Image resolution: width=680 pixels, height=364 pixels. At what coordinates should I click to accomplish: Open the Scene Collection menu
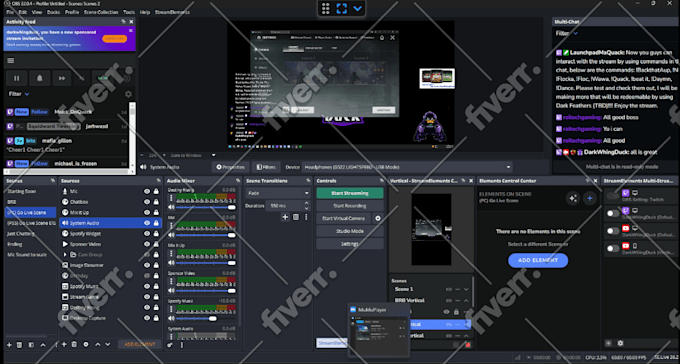point(101,12)
